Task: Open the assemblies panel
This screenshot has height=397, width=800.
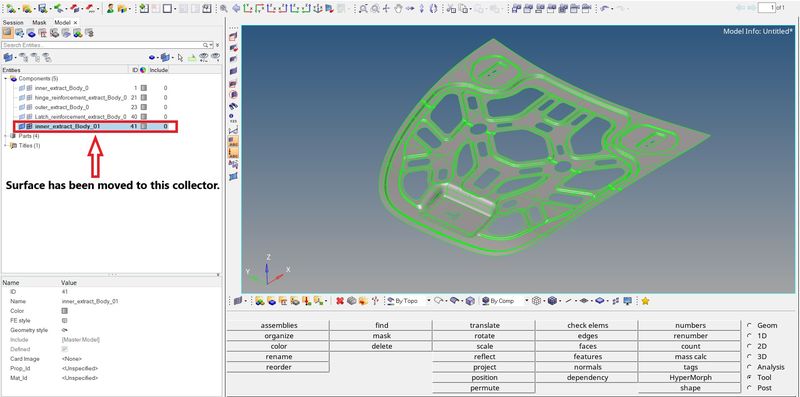Action: (x=279, y=325)
